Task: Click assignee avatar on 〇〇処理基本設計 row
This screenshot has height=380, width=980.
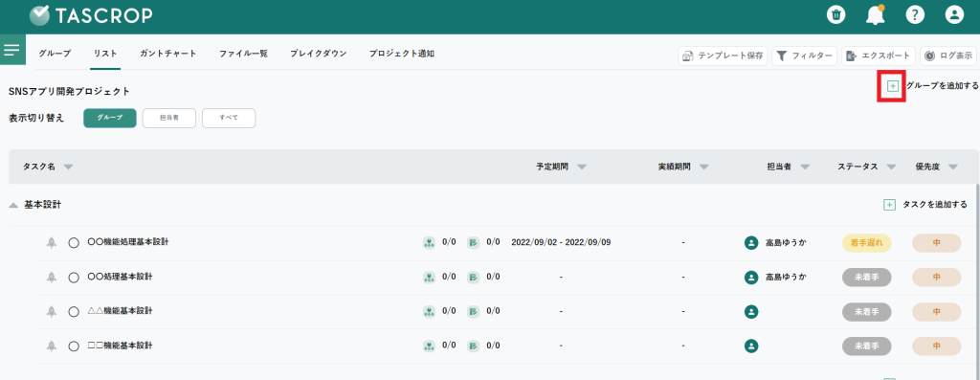Action: coord(751,277)
